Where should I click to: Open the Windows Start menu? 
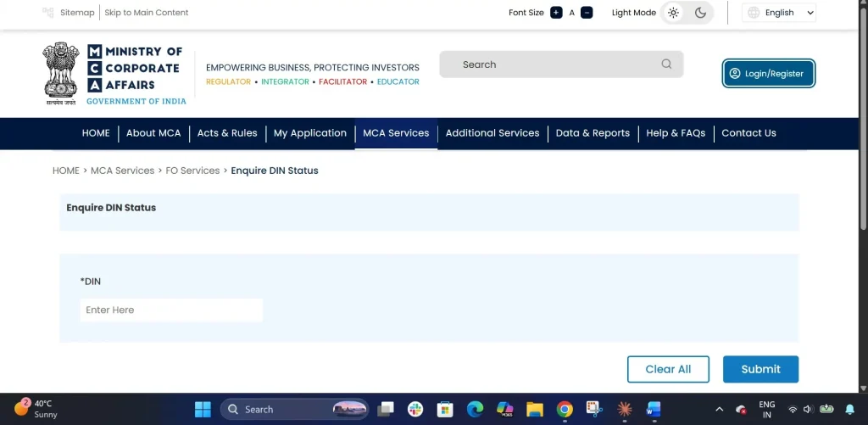[203, 410]
